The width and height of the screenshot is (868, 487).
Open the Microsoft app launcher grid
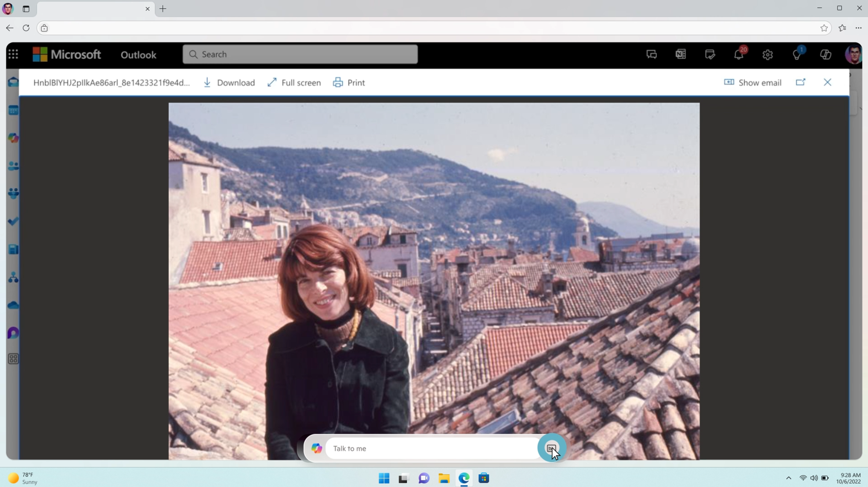point(13,54)
